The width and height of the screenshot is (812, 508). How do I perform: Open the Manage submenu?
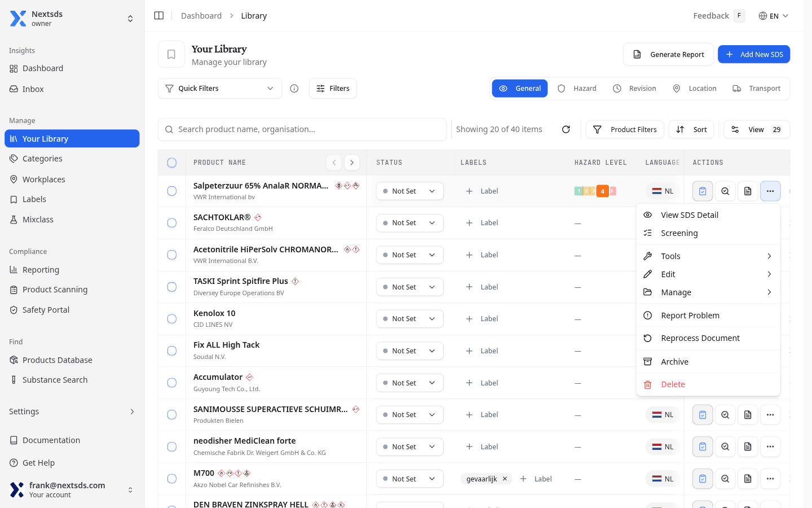pyautogui.click(x=708, y=292)
